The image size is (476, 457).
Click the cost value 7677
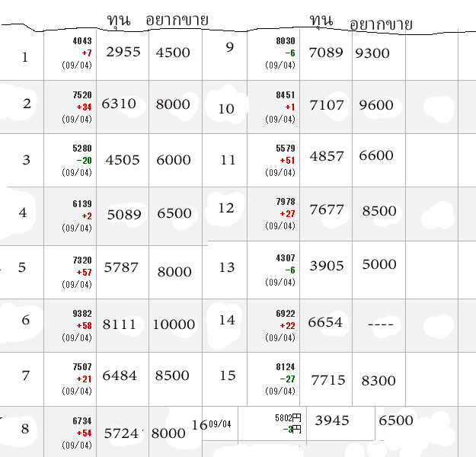(x=327, y=210)
